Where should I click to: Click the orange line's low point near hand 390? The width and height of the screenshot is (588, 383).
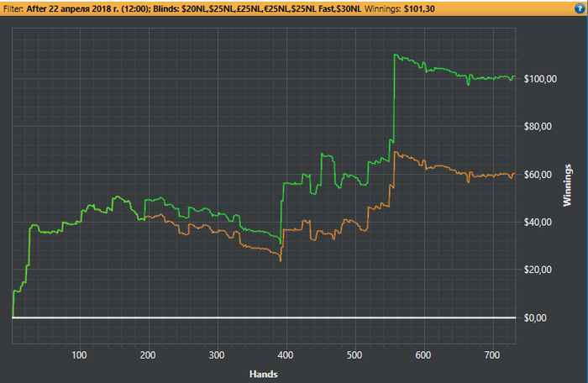[x=281, y=260]
